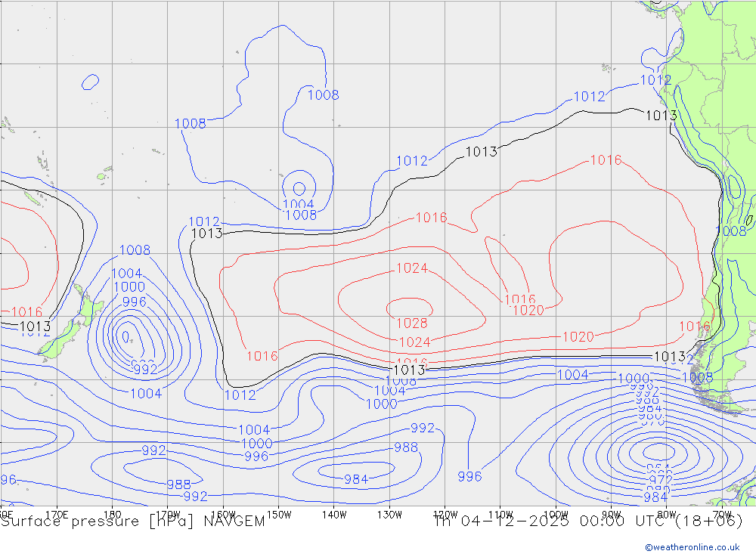Click the 1028 high-pressure center label
Image resolution: width=756 pixels, height=554 pixels.
pos(412,323)
